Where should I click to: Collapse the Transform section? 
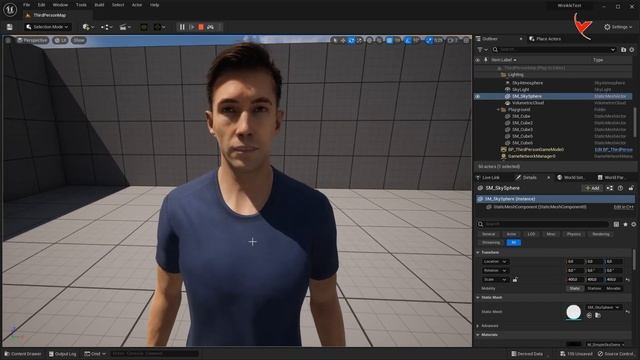pos(478,253)
